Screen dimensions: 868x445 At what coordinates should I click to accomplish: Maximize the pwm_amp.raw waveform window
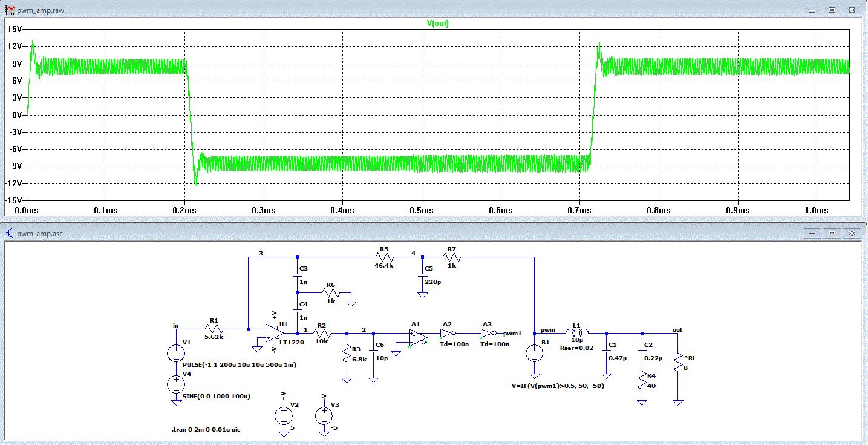coord(832,10)
